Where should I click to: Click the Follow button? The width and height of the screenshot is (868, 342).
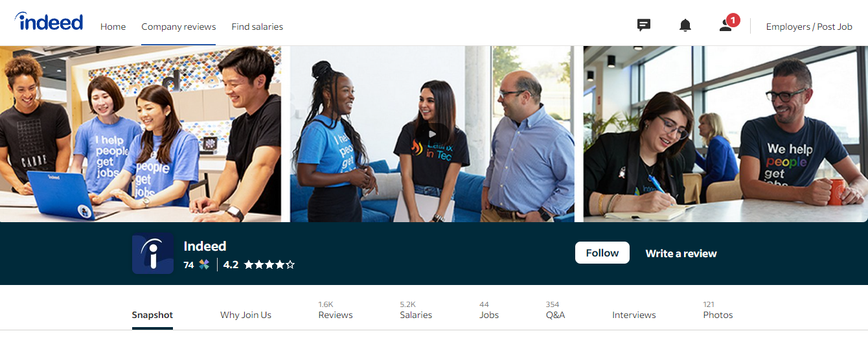602,253
